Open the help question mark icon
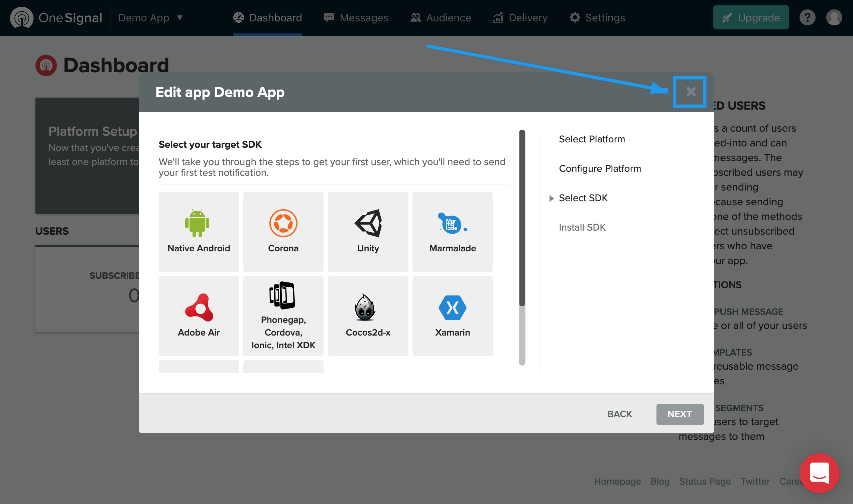 pos(807,18)
